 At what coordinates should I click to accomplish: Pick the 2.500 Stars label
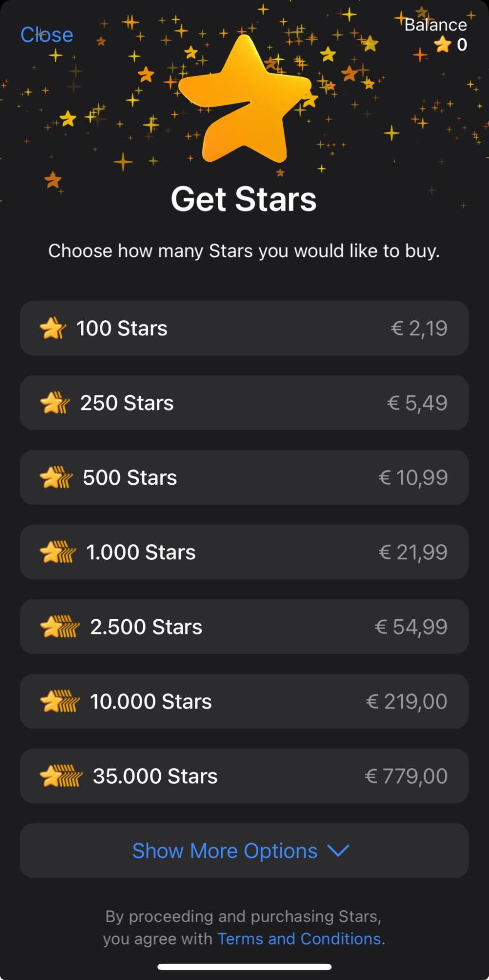click(146, 627)
